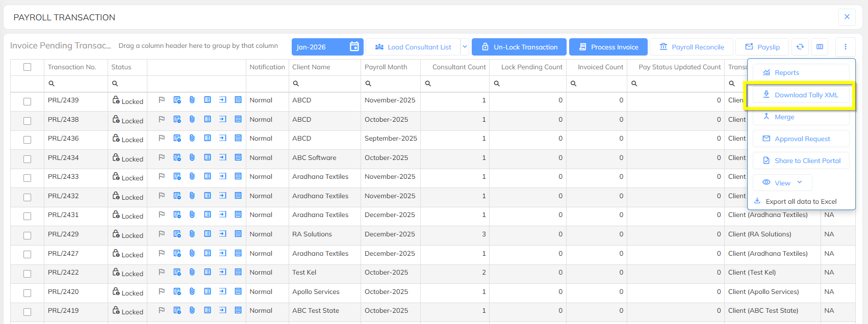Viewport: 868px width, 324px height.
Task: Click the flag icon for PRL/2439
Action: pyautogui.click(x=162, y=100)
